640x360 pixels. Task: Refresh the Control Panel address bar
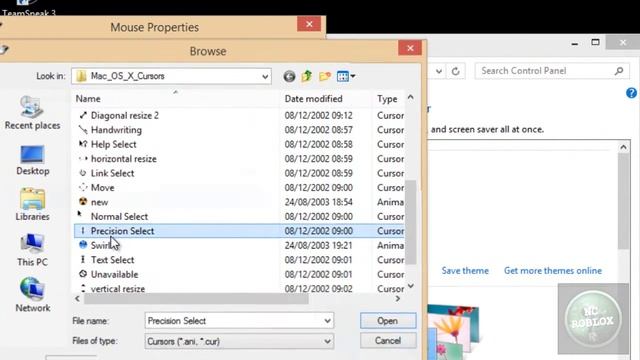456,71
